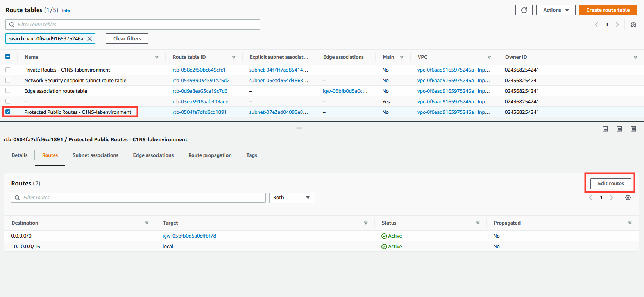This screenshot has height=297, width=644.
Task: Select the 10.10.0.0/16 destination cell
Action: [x=25, y=247]
